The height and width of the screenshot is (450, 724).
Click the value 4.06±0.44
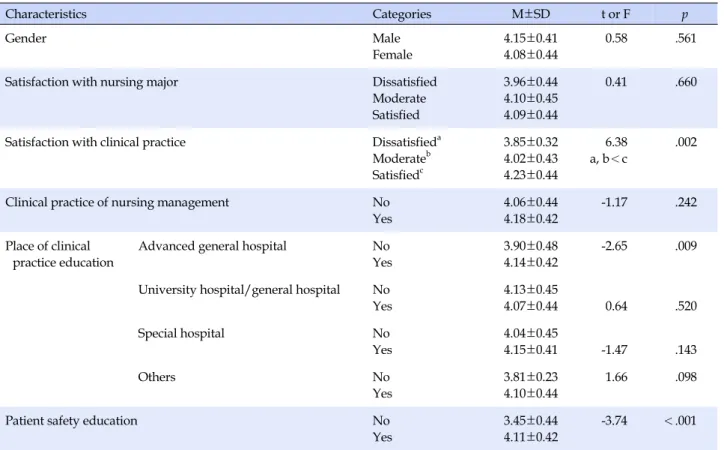(x=531, y=202)
